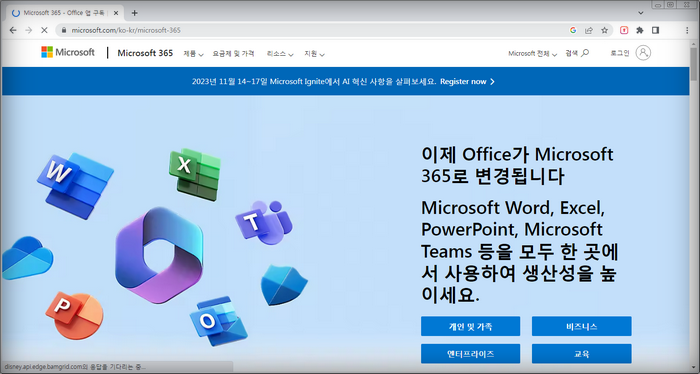
Task: Click the Microsoft 365 logo in hero
Action: pyautogui.click(x=159, y=255)
